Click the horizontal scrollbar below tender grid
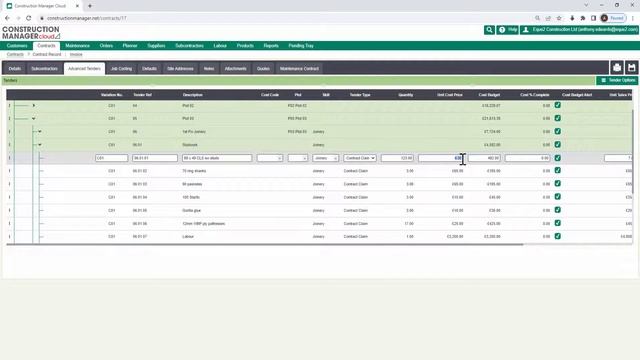The height and width of the screenshot is (360, 640). click(x=264, y=244)
